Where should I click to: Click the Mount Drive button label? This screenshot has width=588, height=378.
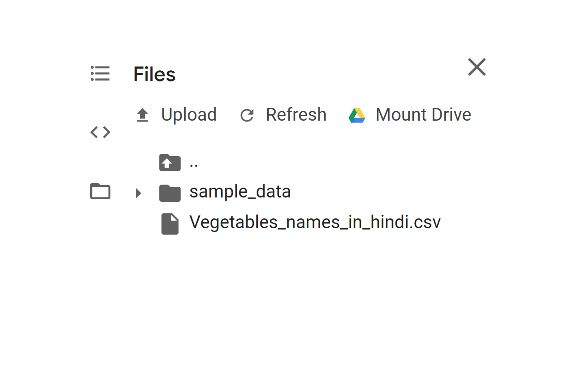point(423,115)
